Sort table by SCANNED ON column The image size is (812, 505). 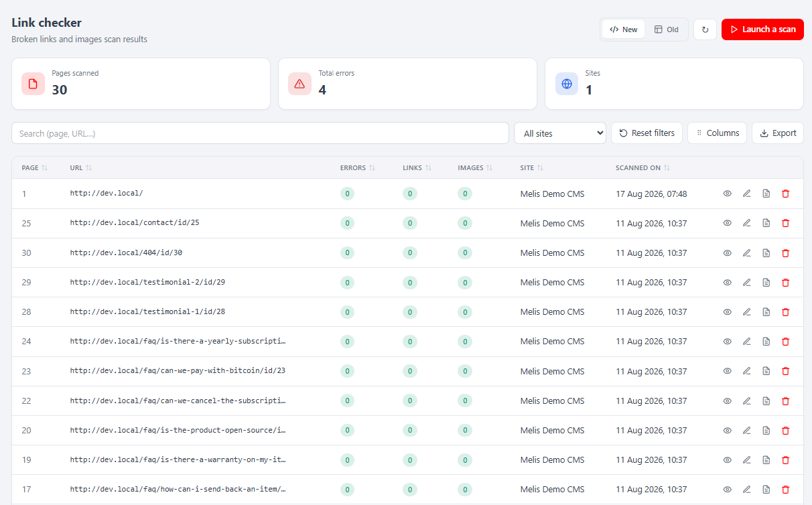[x=643, y=168]
